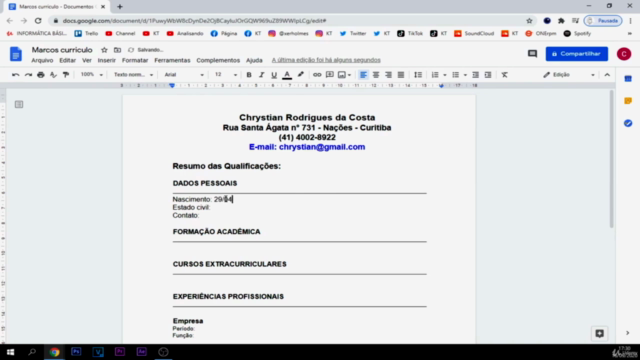Decrease the indent
Image resolution: width=640 pixels, height=360 pixels.
tap(476, 75)
